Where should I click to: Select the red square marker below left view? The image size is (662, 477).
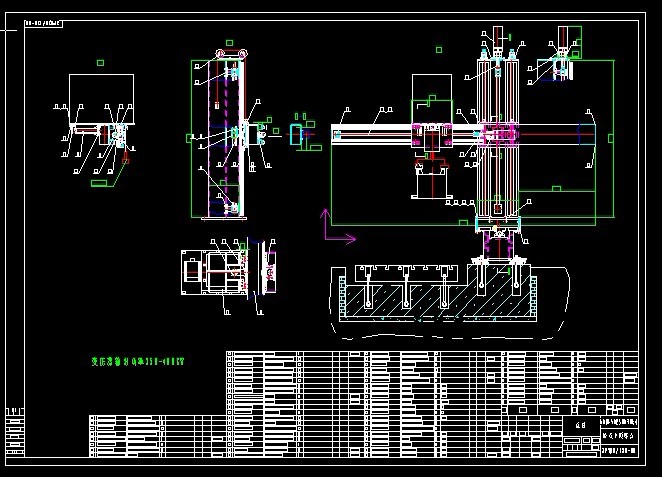click(125, 161)
